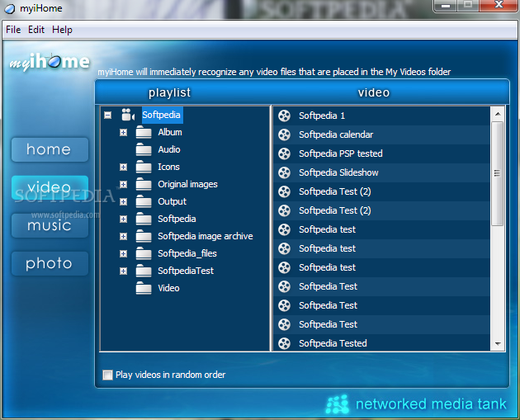The image size is (520, 420).
Task: Select the Softpedia Slideshow entry
Action: (x=381, y=172)
